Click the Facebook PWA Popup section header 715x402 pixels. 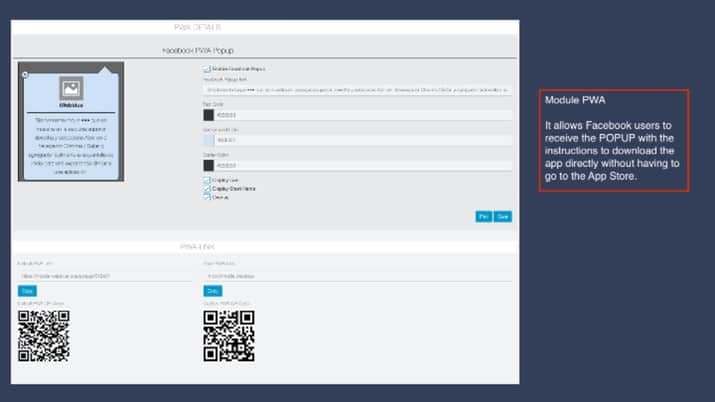point(198,51)
